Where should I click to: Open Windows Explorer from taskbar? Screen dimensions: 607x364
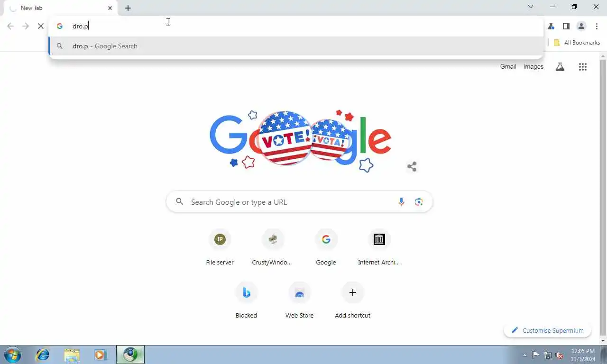pyautogui.click(x=72, y=355)
